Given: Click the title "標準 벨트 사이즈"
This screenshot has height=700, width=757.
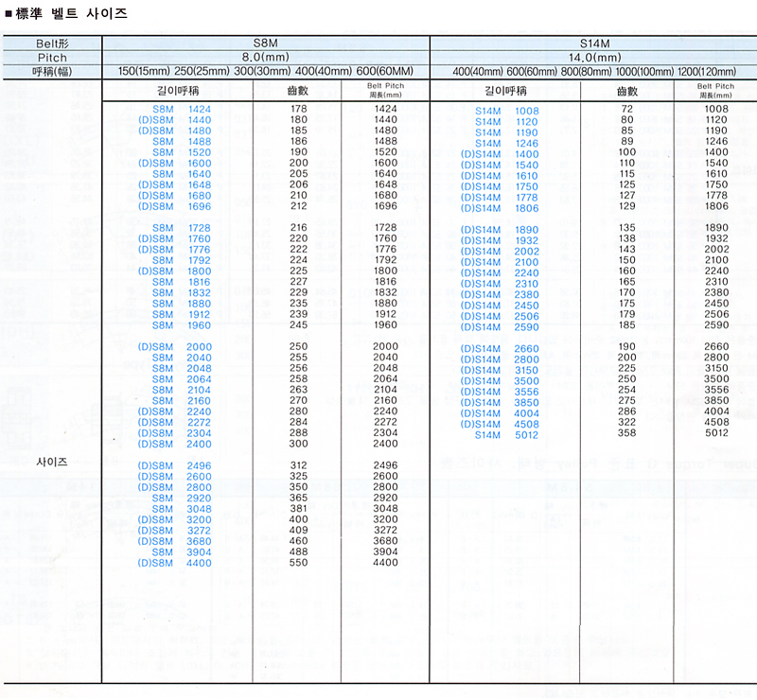Looking at the screenshot, I should [x=72, y=13].
